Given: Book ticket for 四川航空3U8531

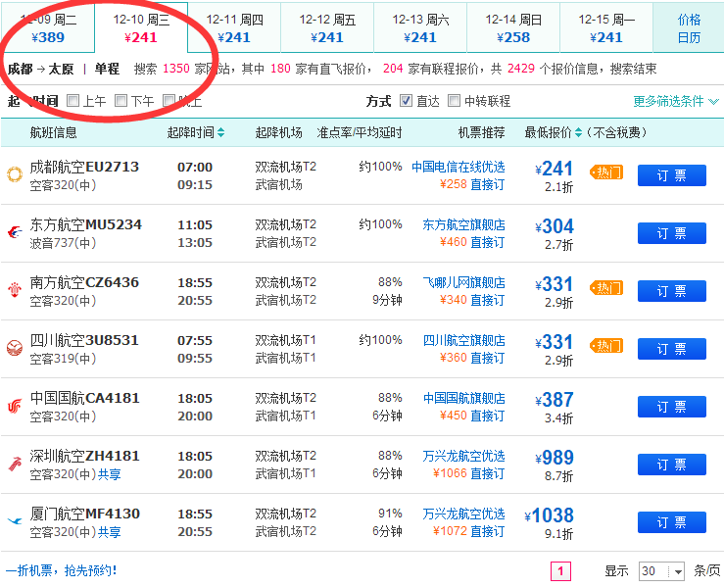Looking at the screenshot, I should (672, 349).
